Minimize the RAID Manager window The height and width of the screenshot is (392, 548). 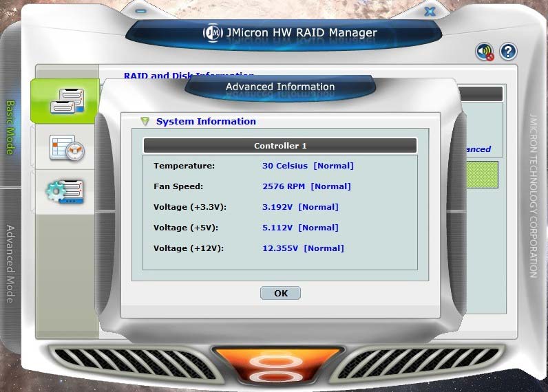(140, 11)
